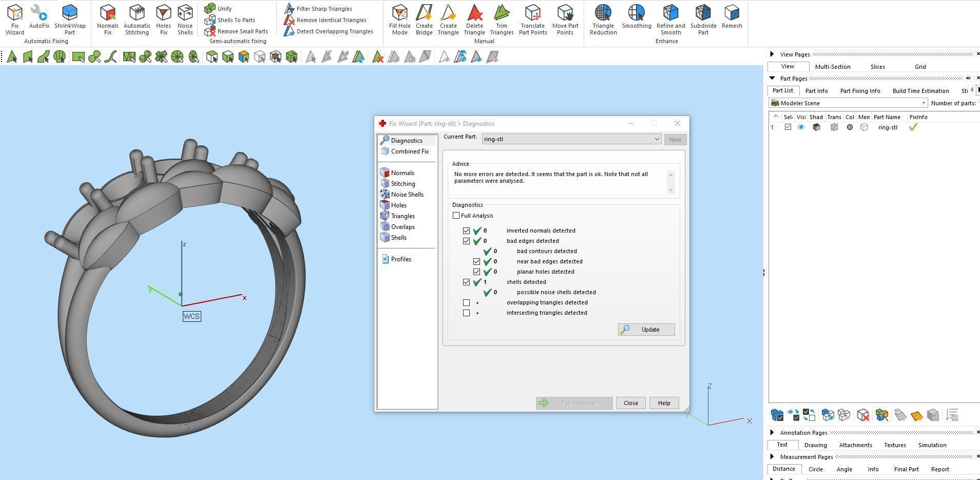Switch to Circle measurement tab

tap(815, 469)
